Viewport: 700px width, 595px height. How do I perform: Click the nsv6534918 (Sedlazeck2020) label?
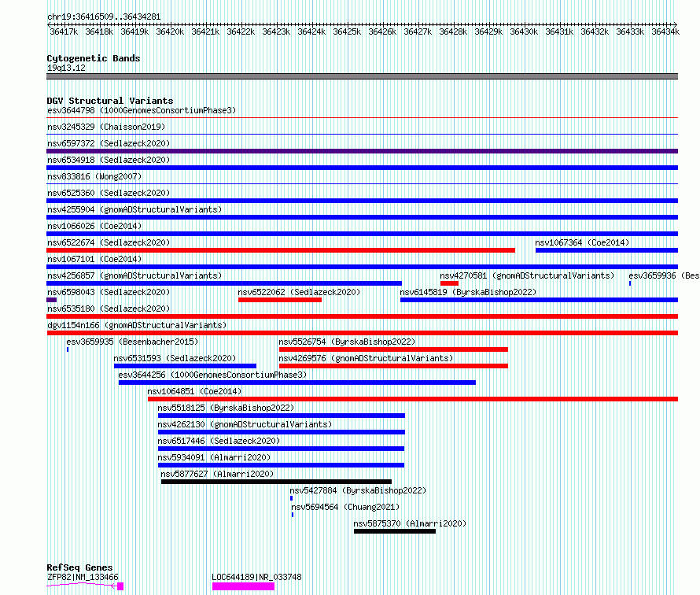pyautogui.click(x=109, y=160)
